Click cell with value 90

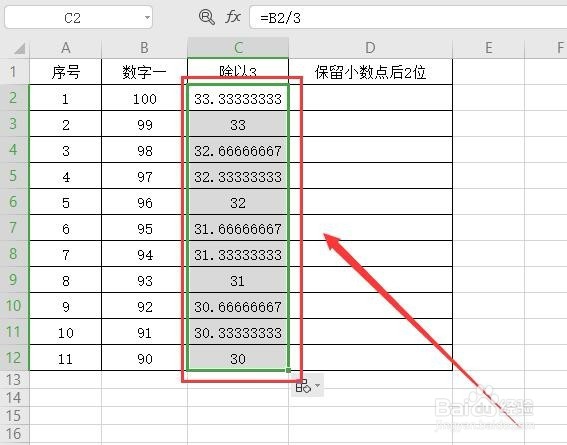(x=144, y=358)
